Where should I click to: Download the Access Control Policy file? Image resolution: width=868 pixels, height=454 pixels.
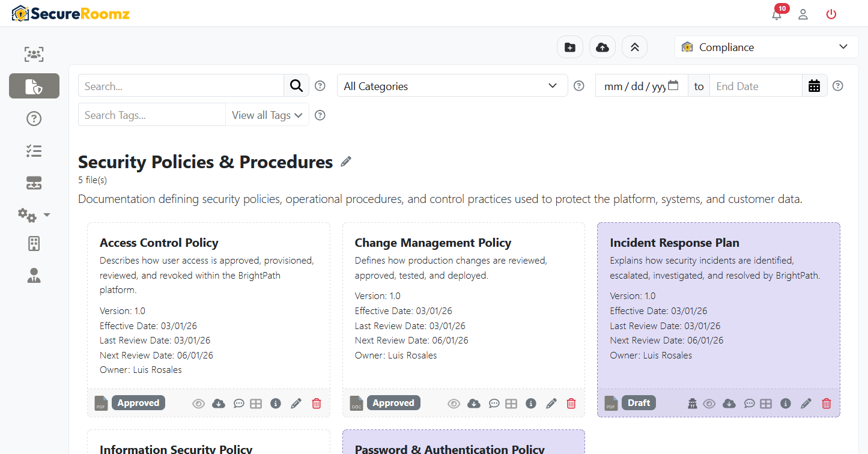point(219,404)
